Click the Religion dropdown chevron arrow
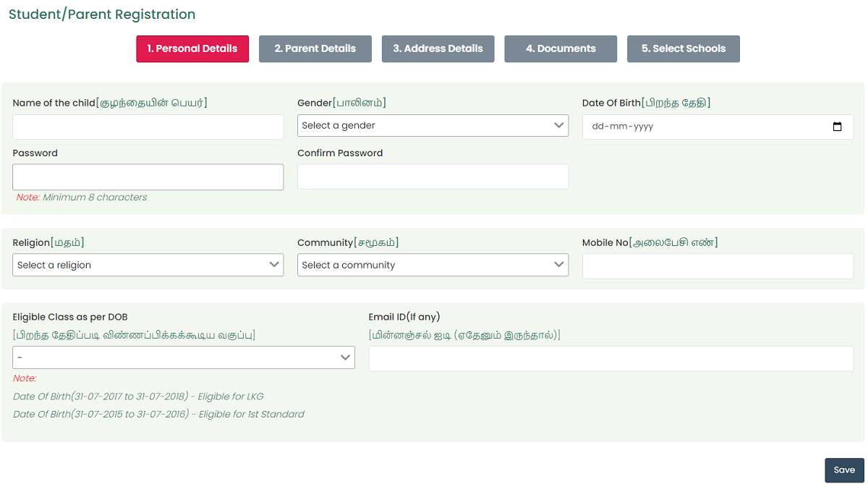The height and width of the screenshot is (484, 868). pos(275,265)
